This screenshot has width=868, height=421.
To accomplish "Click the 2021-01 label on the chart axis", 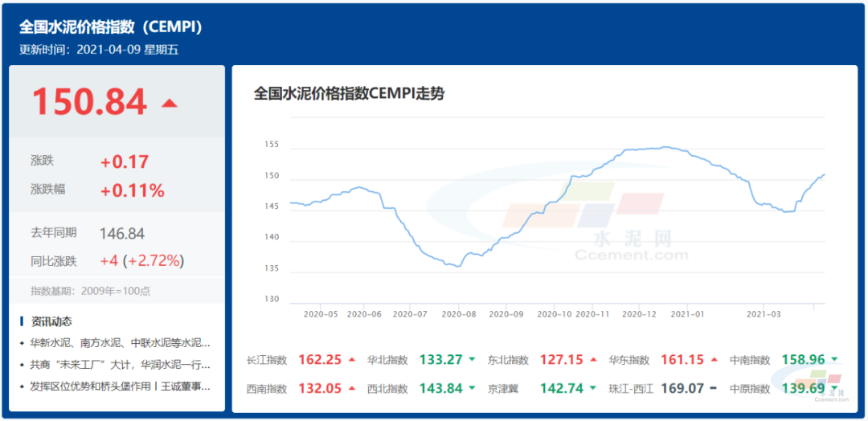I will coord(687,314).
